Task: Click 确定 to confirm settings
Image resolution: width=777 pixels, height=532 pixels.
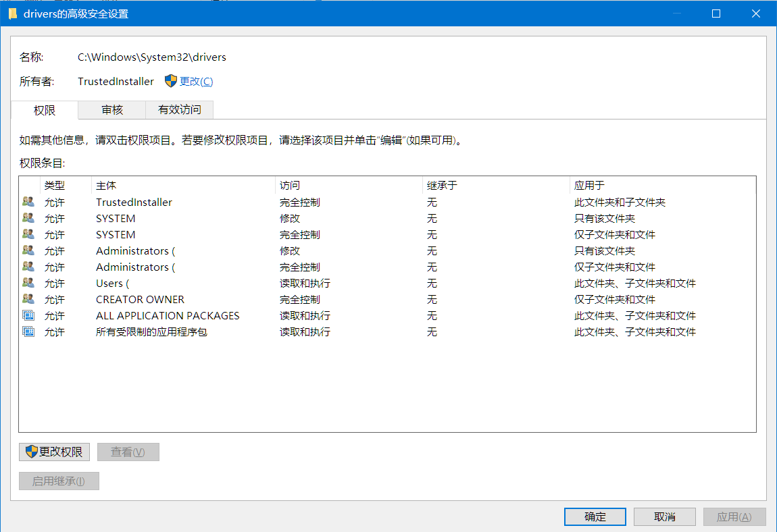Action: tap(595, 516)
